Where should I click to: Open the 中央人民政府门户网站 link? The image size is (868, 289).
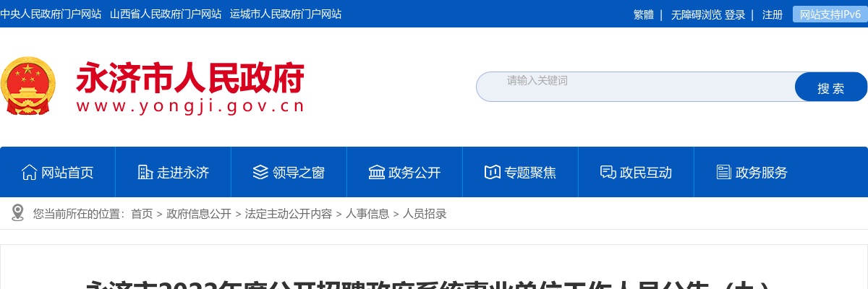point(51,14)
